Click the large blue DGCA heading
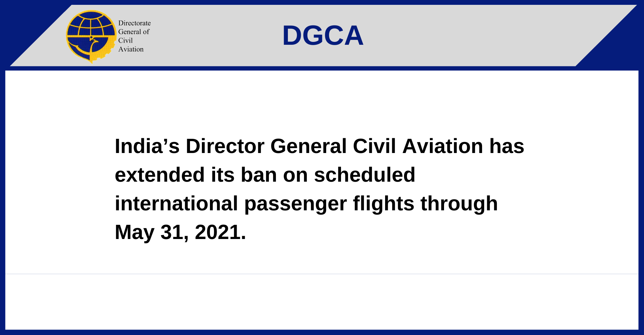The height and width of the screenshot is (335, 644). (323, 35)
